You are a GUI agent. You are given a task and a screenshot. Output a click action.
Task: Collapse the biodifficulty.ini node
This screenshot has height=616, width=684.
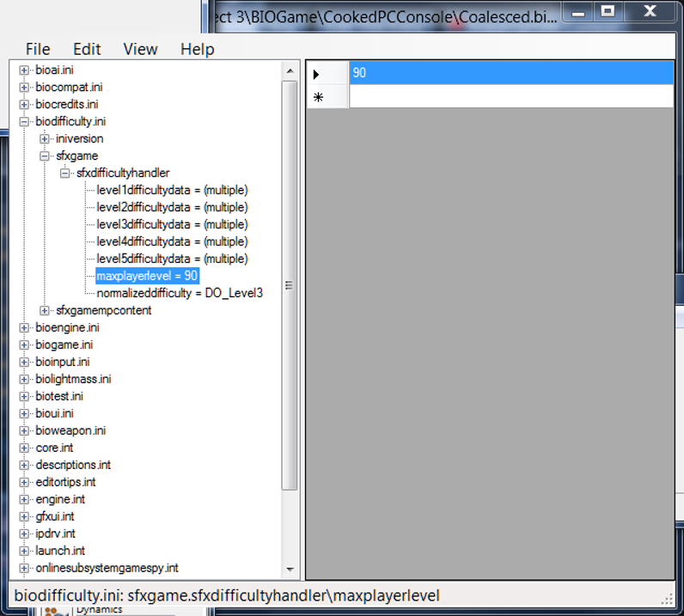(x=24, y=122)
